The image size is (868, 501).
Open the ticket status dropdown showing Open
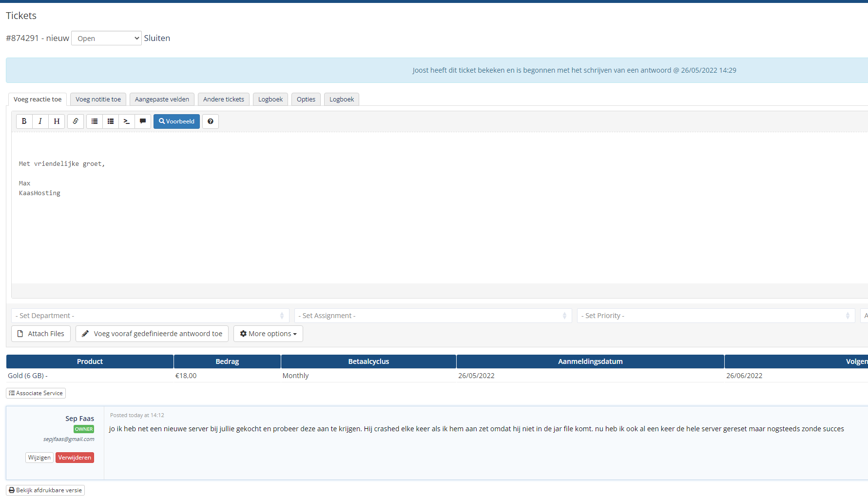pos(106,38)
